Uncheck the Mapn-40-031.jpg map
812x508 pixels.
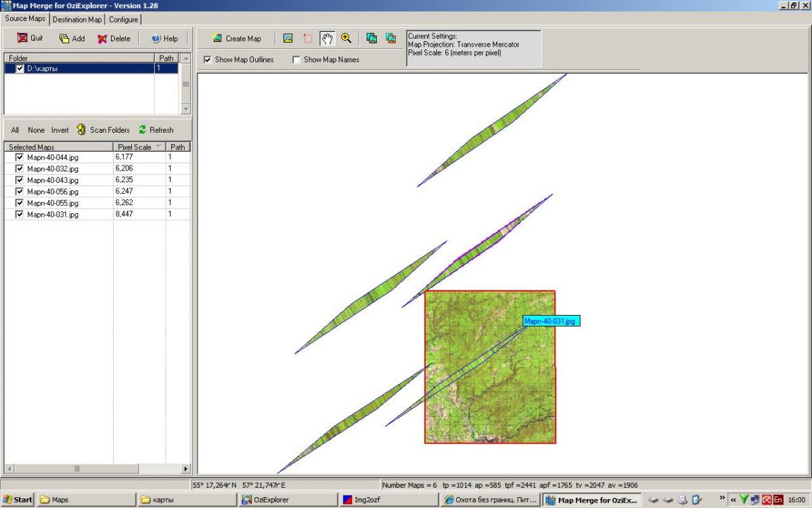point(20,215)
